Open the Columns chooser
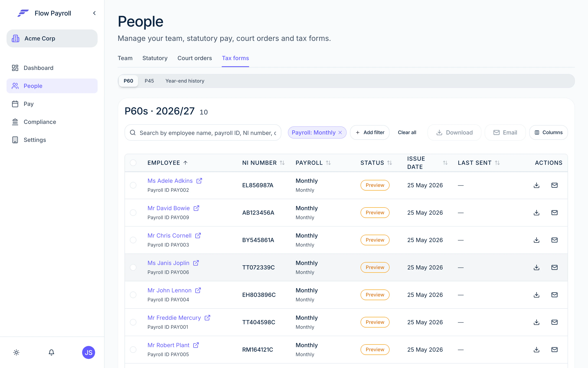 (548, 132)
